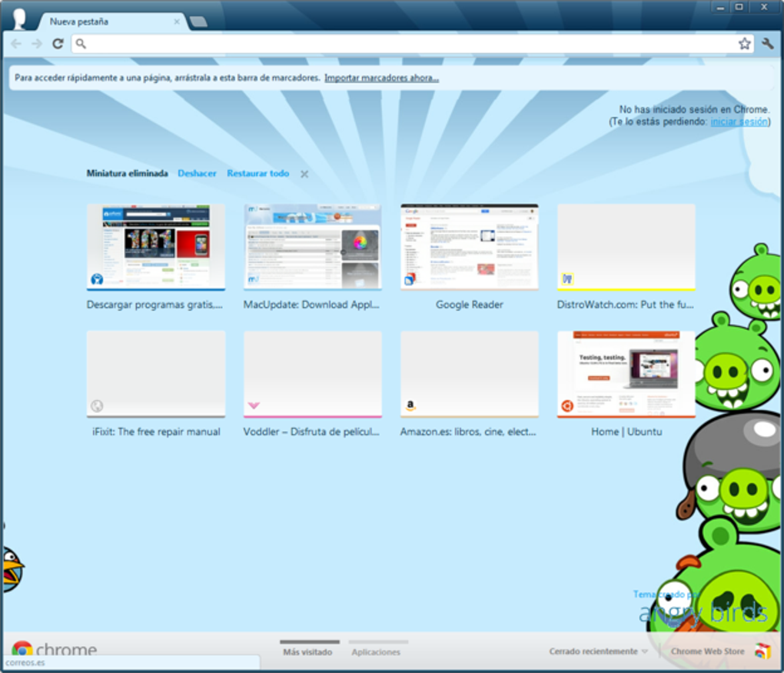Image resolution: width=784 pixels, height=673 pixels.
Task: Click the iFixit globe favicon
Action: pyautogui.click(x=97, y=406)
